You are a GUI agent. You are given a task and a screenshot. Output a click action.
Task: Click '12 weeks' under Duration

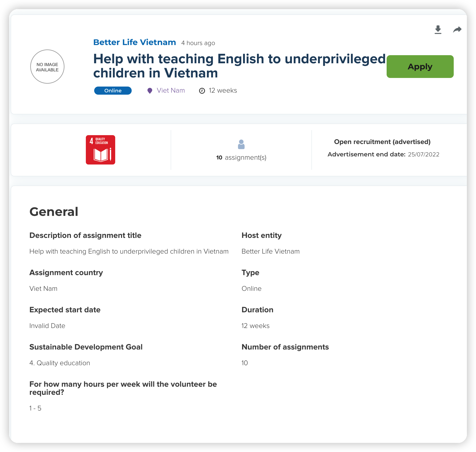coord(255,326)
